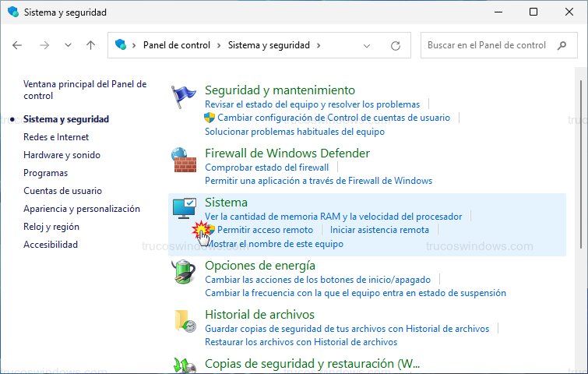This screenshot has height=374, width=588.
Task: Click Restaurar los archivos con Historial de archivos
Action: pos(301,342)
